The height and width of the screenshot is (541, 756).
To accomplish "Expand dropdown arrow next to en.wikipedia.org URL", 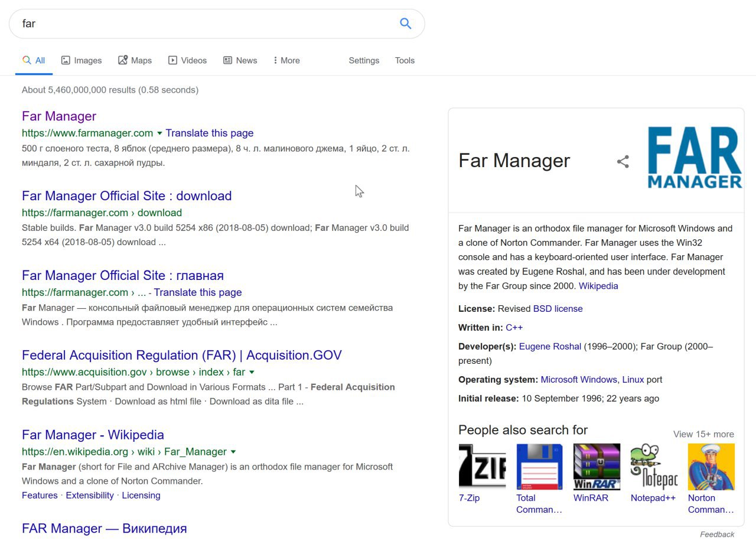I will tap(233, 452).
